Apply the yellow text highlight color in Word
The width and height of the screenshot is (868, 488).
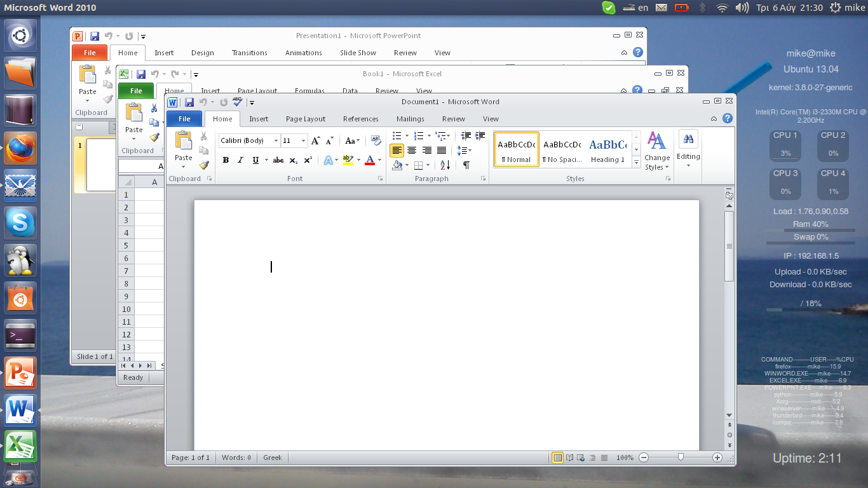[348, 160]
